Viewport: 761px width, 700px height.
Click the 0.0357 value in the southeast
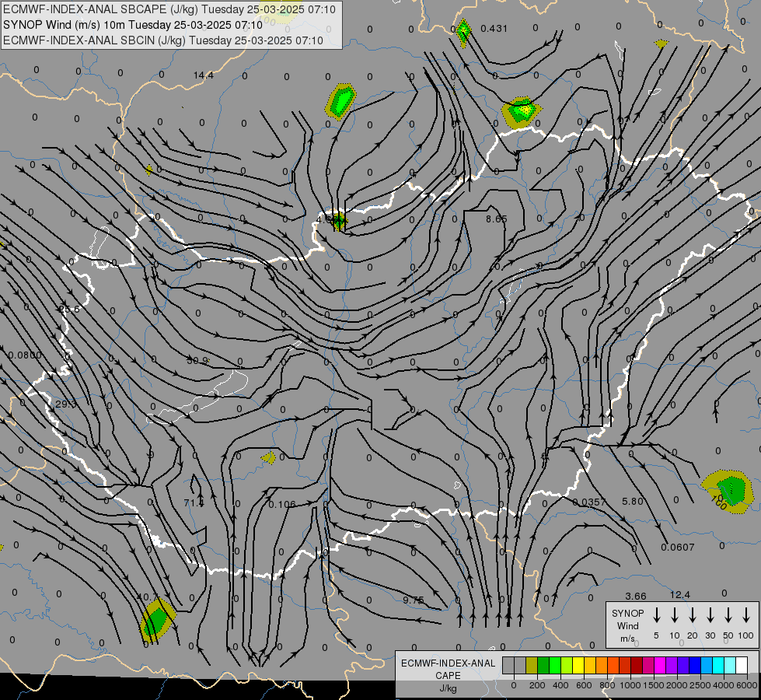[x=588, y=502]
